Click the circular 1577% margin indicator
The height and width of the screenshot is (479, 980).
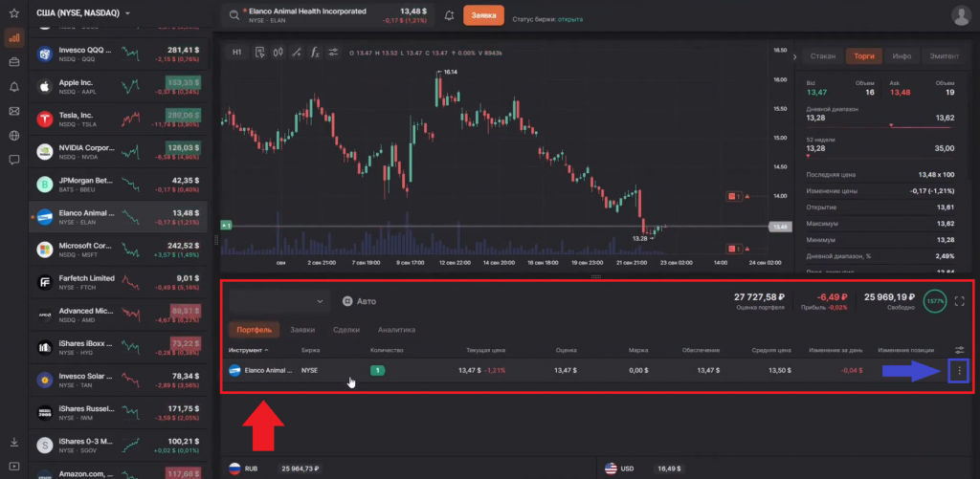[x=935, y=301]
